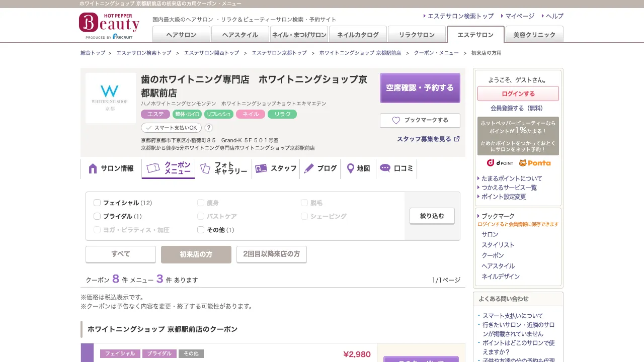The image size is (644, 362).
Task: Click the スマート支払いOK badge
Action: (x=171, y=128)
